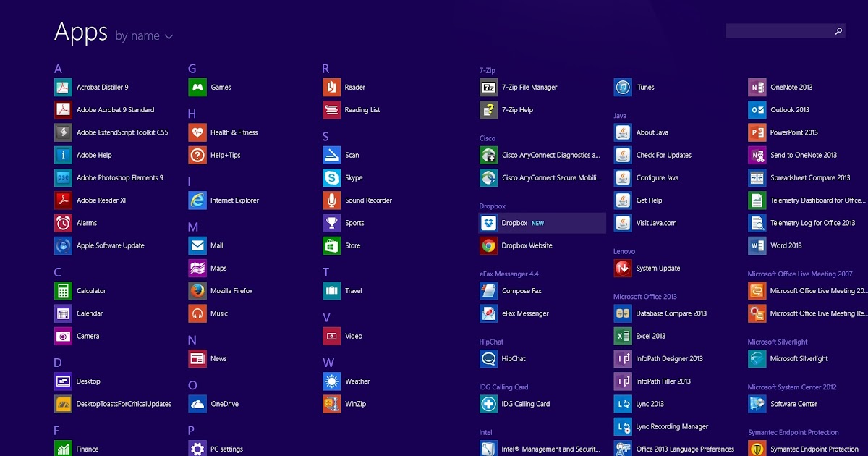The width and height of the screenshot is (868, 456).
Task: Select 'Compose Fax' entry
Action: (511, 291)
